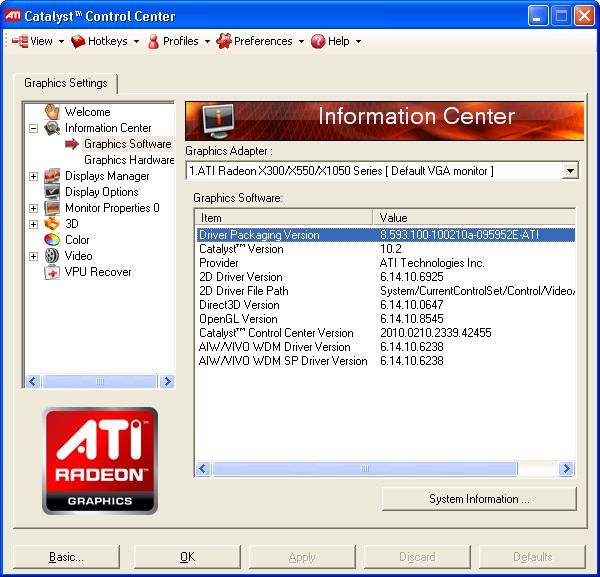Viewport: 600px width, 577px height.
Task: Click software list scroll left arrow
Action: point(203,468)
